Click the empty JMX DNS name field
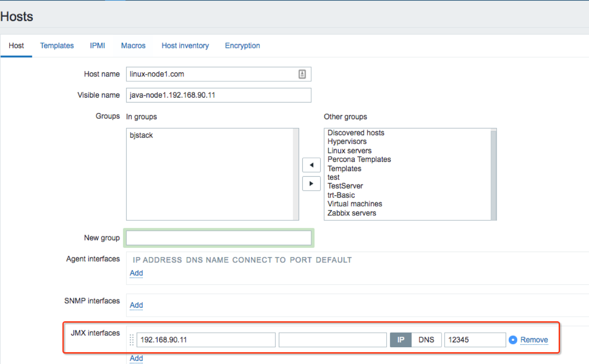The height and width of the screenshot is (364, 589). click(x=332, y=340)
